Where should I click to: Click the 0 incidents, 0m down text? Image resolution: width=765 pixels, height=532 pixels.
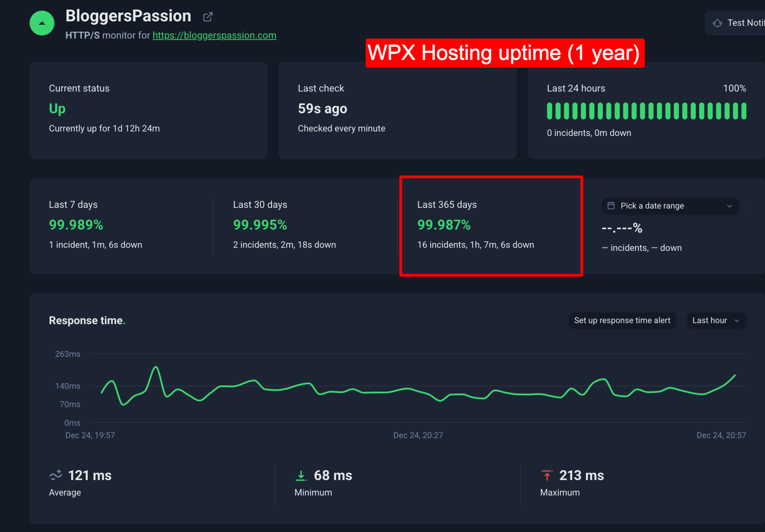589,133
